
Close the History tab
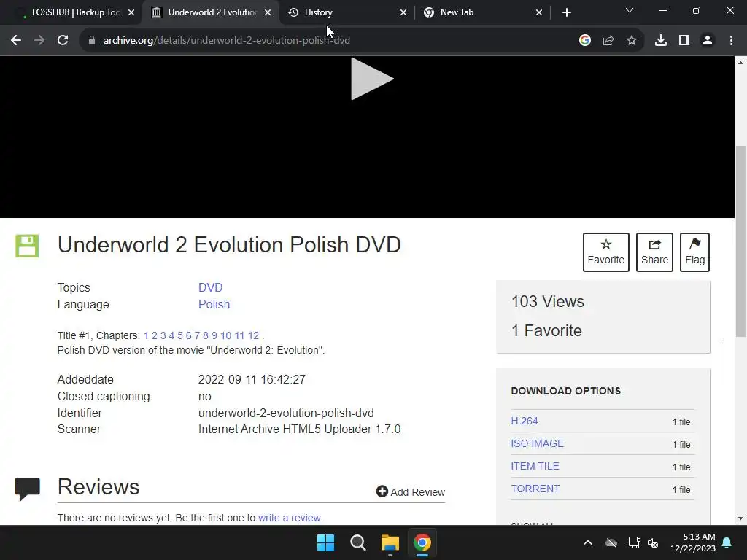tap(403, 12)
